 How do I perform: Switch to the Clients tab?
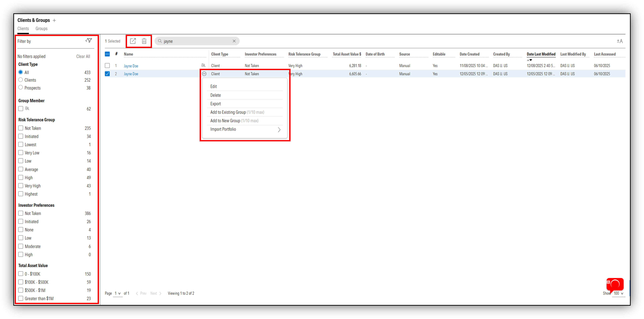[x=23, y=28]
